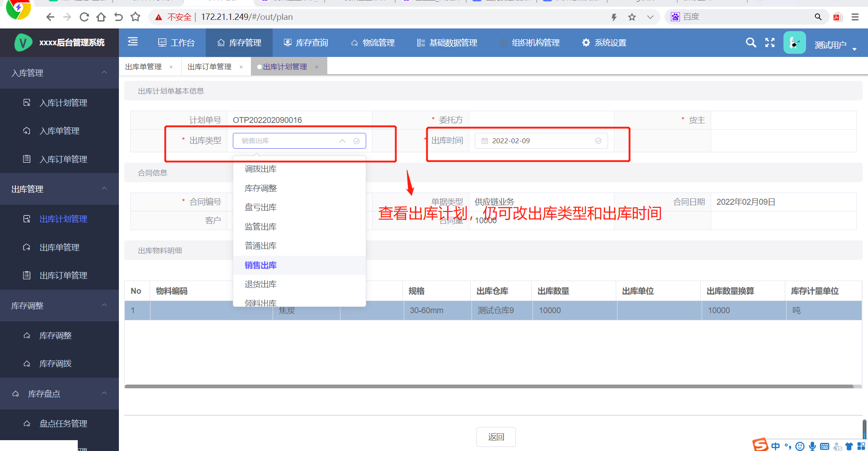Viewport: 868px width, 451px height.
Task: Choose 调拨出库 from dropdown list
Action: point(299,169)
